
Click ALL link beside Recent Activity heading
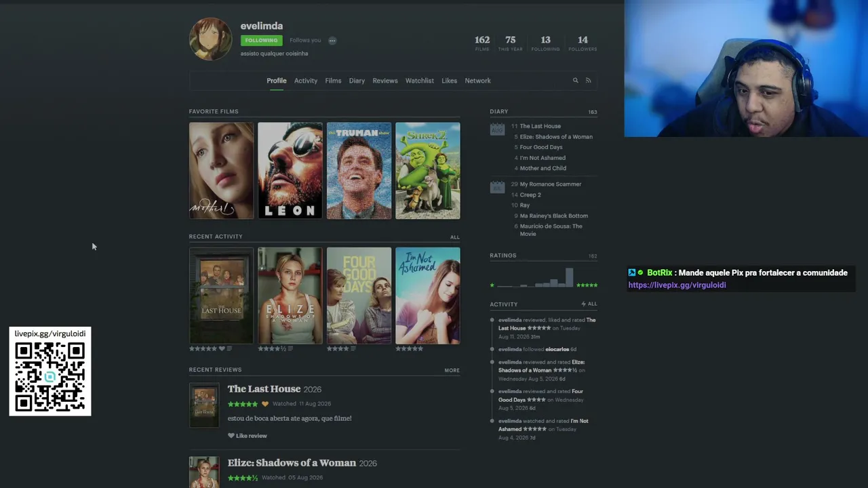(455, 237)
